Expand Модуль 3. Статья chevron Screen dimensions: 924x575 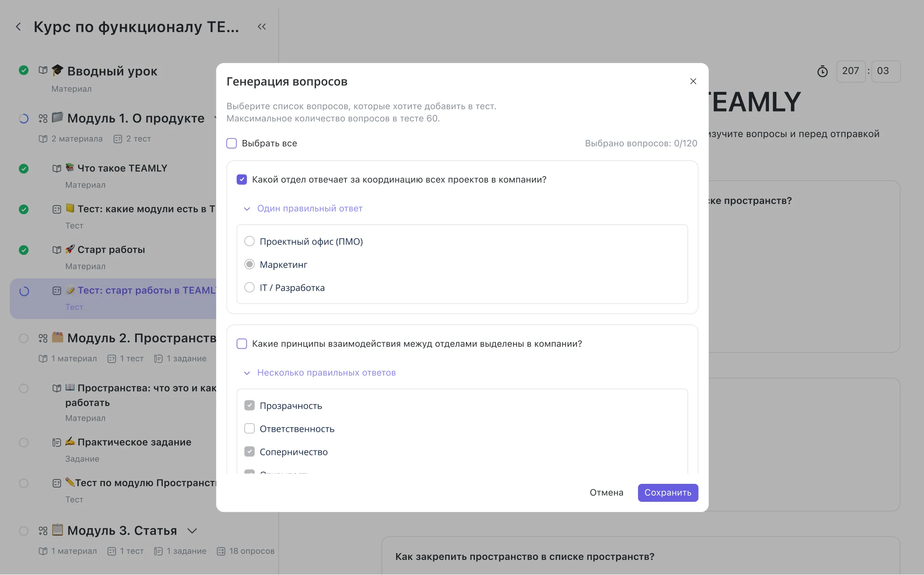click(x=192, y=531)
